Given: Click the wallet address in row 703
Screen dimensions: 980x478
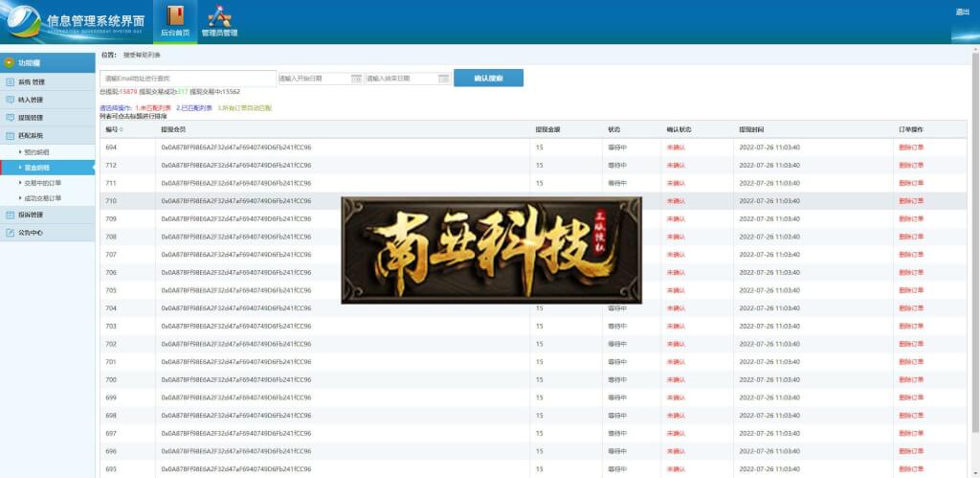Looking at the screenshot, I should click(236, 326).
